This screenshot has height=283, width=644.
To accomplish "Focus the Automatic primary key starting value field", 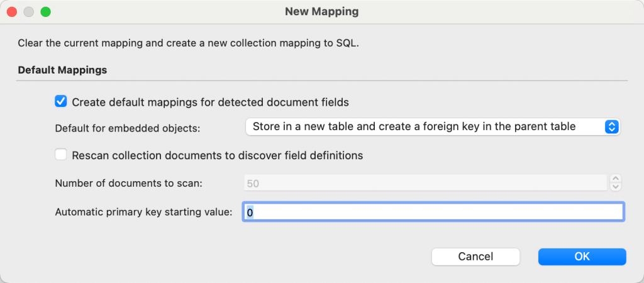I will pos(433,213).
